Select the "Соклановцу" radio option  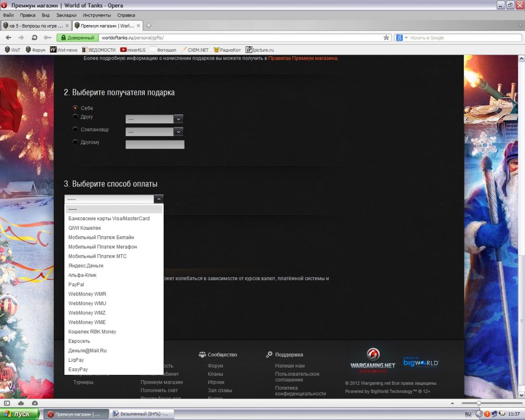(75, 129)
